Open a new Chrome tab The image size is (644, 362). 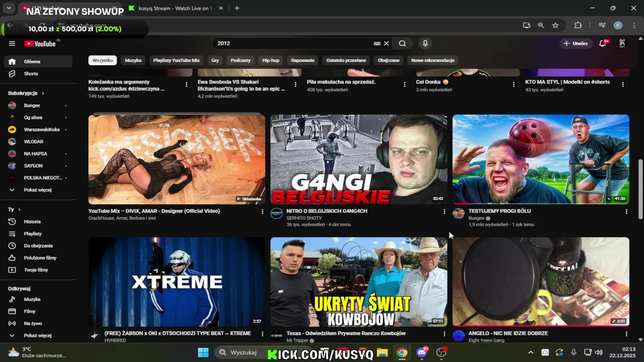point(237,8)
